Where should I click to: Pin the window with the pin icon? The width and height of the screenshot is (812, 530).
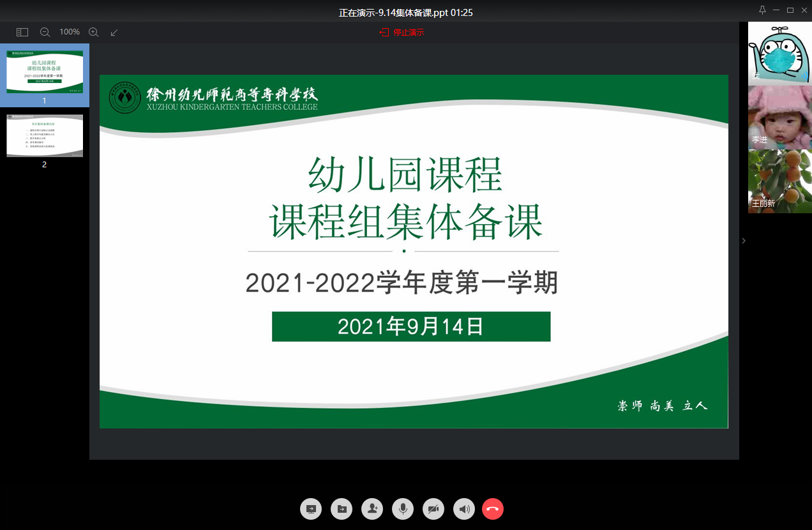(762, 10)
